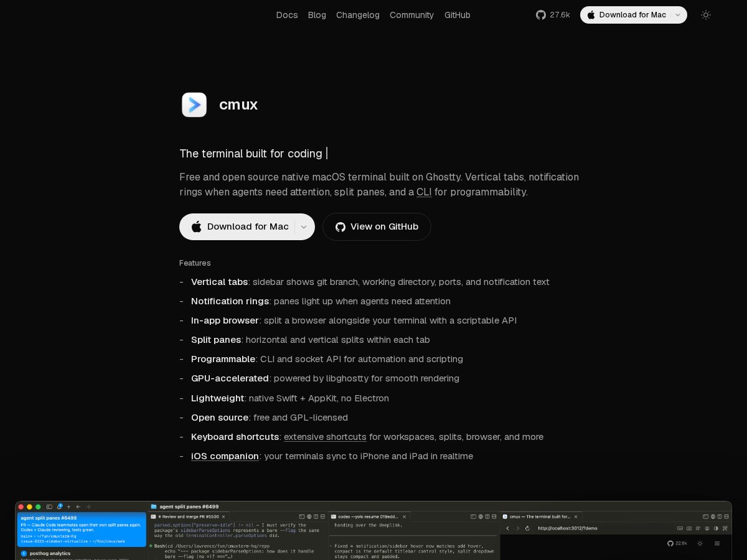The height and width of the screenshot is (560, 747).
Task: Open notifications bell in demo window titlebar
Action: tap(60, 506)
